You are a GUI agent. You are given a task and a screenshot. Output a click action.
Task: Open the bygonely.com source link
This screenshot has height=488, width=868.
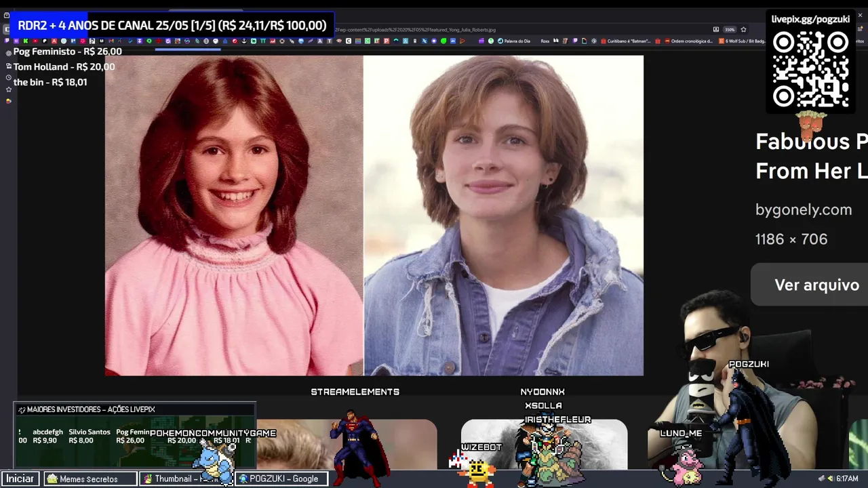coord(804,209)
